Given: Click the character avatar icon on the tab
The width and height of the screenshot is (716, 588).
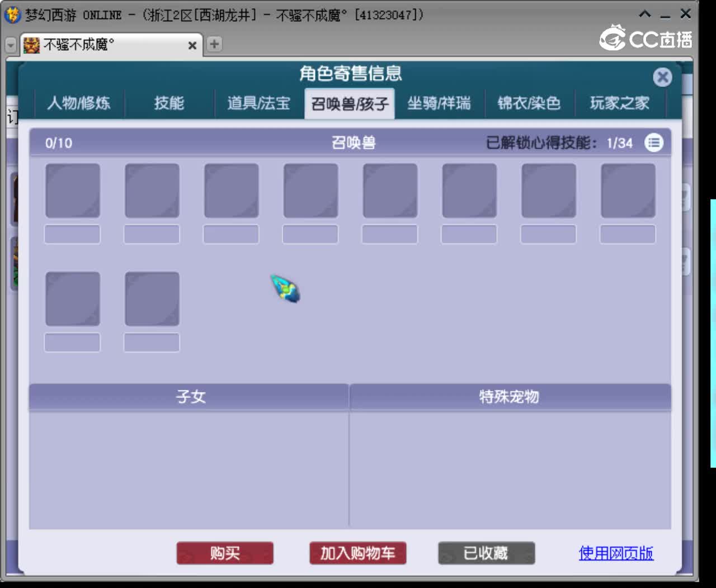Looking at the screenshot, I should point(31,45).
